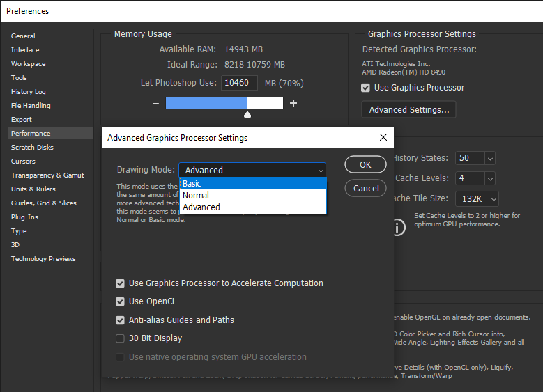Click the memory usage slider handle

[247, 114]
